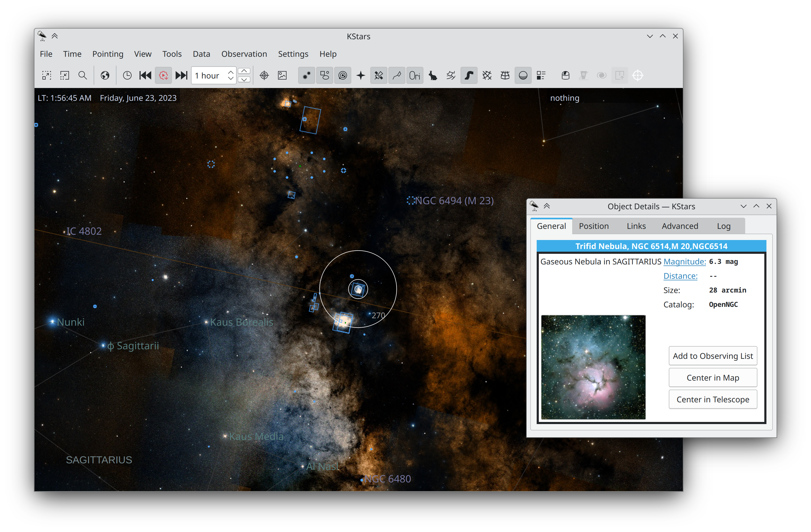The height and width of the screenshot is (532, 811).
Task: Switch to the Advanced tab
Action: [x=679, y=225]
